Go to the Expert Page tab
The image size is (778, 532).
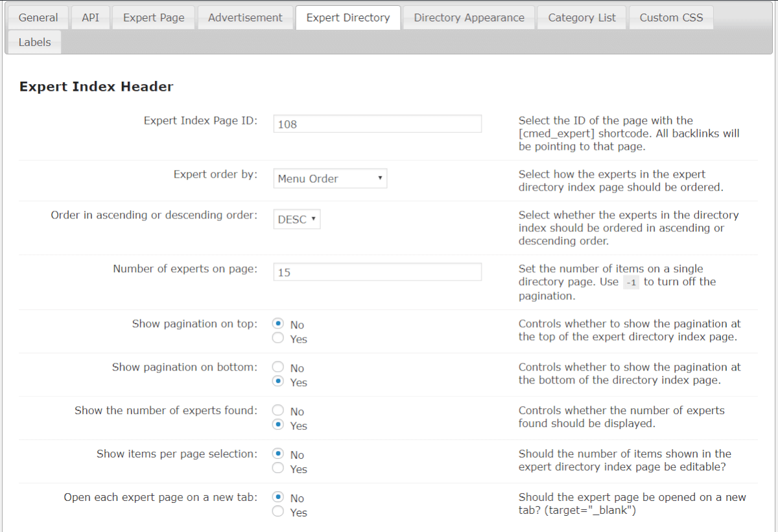154,17
